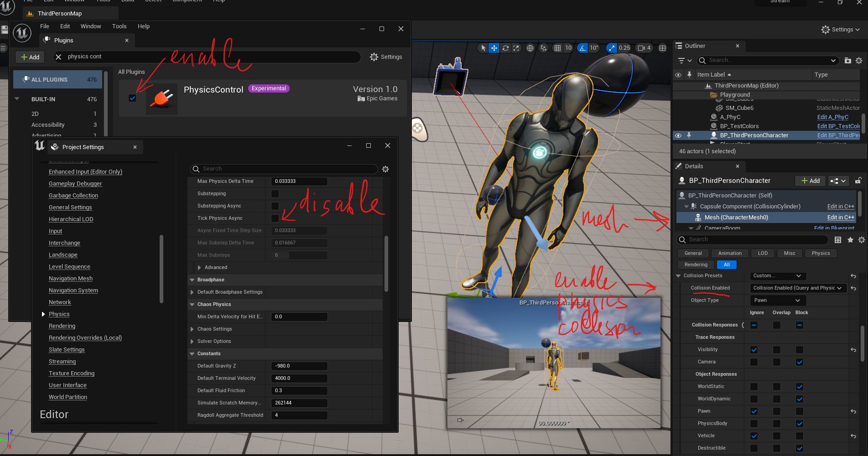
Task: Pin BP_ThirdPersonCharacter with the pin icon
Action: click(x=690, y=135)
